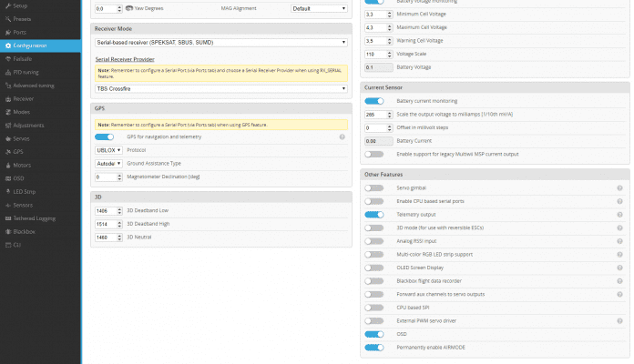Open the Modes tab
The height and width of the screenshot is (364, 634).
pyautogui.click(x=22, y=111)
